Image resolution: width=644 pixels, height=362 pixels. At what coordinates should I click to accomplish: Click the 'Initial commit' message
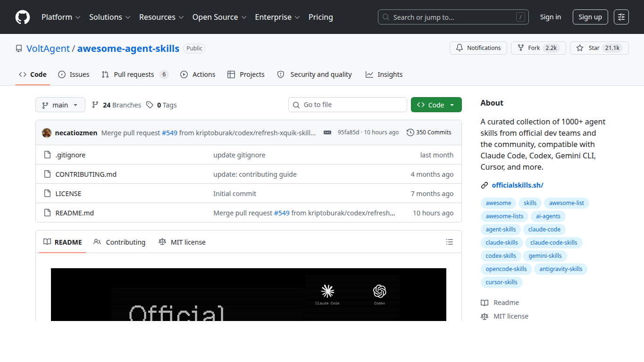click(235, 194)
